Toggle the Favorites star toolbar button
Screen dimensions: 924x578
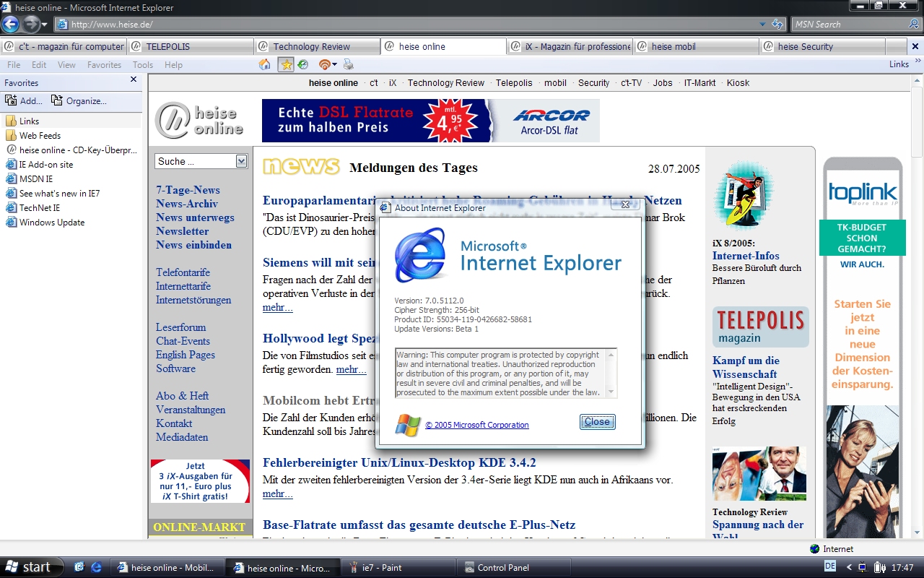tap(286, 64)
